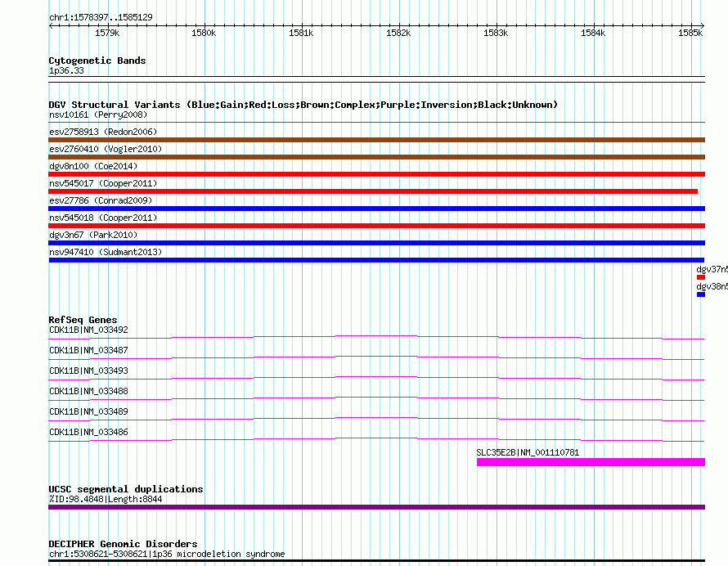Select variant label dgv3n67 (Park2010)
Image resolution: width=728 pixels, height=566 pixels.
[93, 235]
